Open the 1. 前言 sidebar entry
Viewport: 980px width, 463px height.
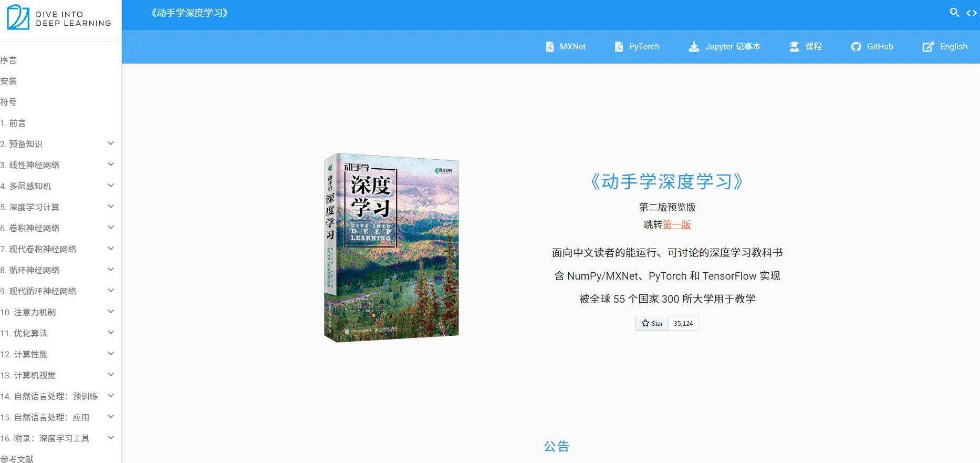(x=13, y=123)
